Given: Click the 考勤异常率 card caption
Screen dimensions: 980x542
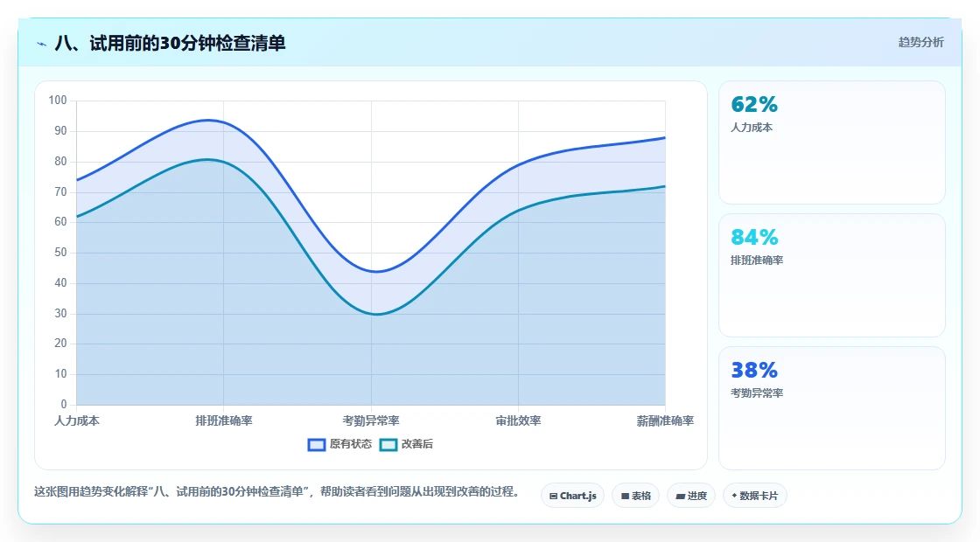Looking at the screenshot, I should click(757, 393).
